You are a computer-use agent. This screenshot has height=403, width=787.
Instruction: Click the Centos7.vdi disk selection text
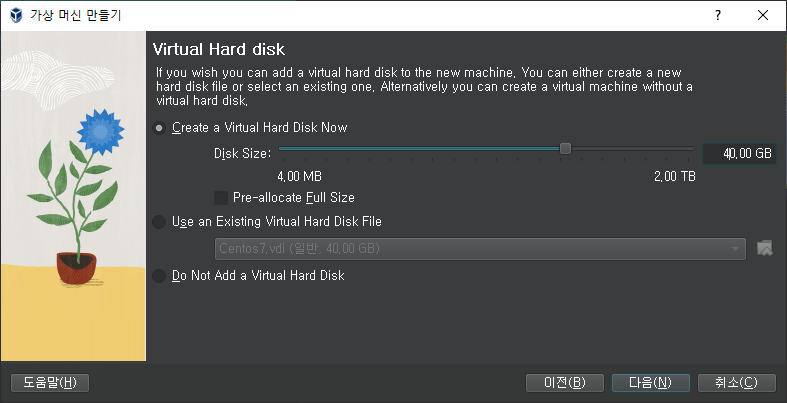coord(299,248)
